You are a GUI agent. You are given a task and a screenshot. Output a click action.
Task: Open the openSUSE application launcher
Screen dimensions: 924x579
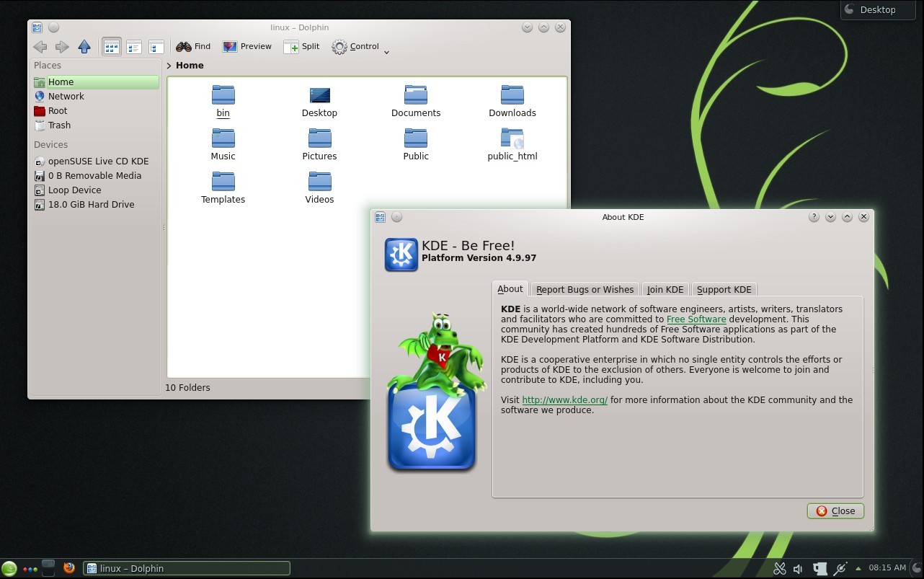click(9, 568)
